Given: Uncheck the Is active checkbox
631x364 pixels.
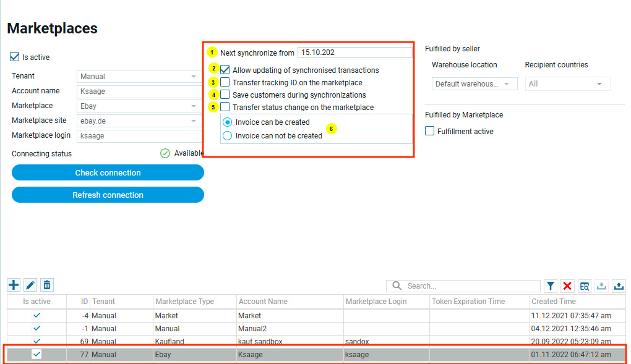Looking at the screenshot, I should coord(15,57).
